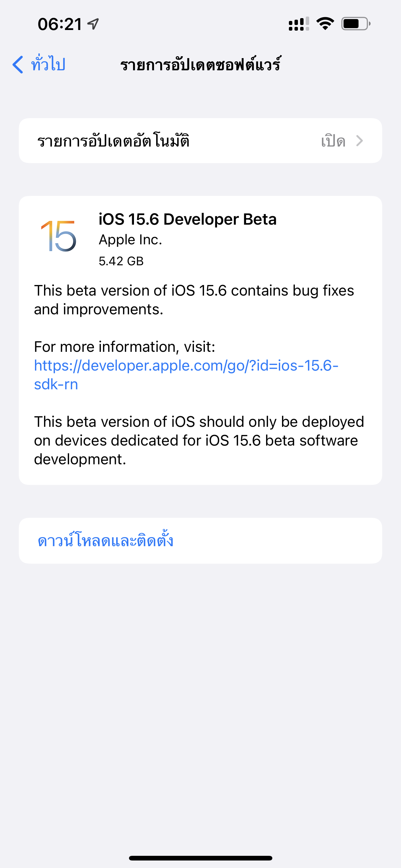Expand the chevron next to เปิด
Screen dimensions: 401x868
(359, 141)
